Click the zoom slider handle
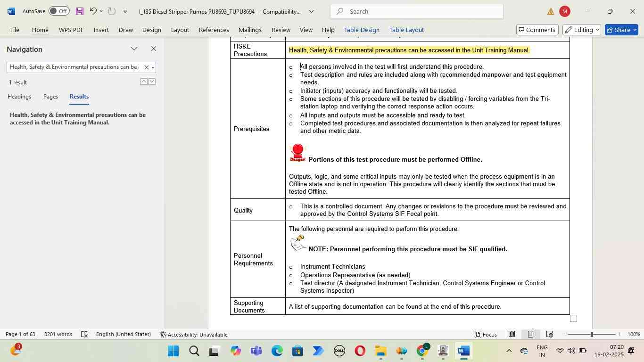The width and height of the screenshot is (644, 362). pos(592,334)
